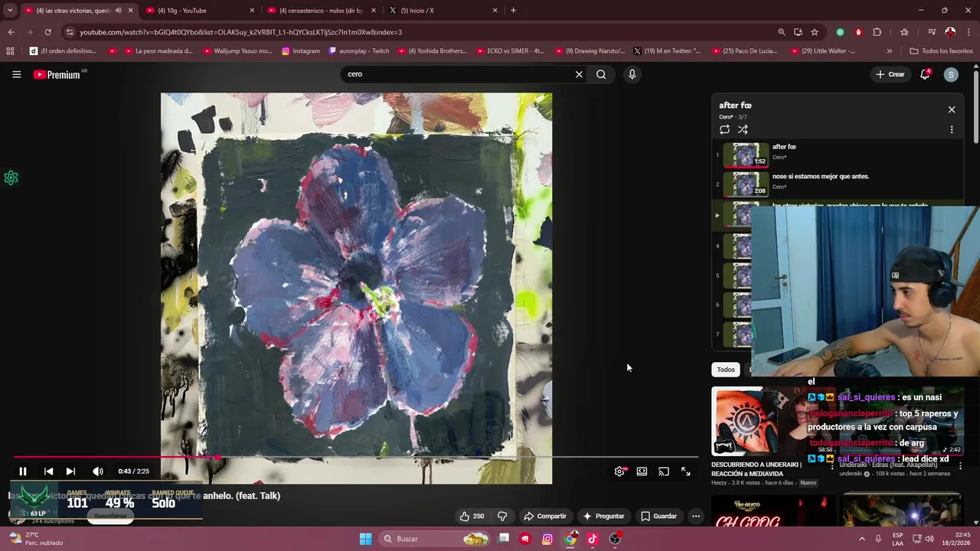Play 'nose si estamos mejor que antes.'
This screenshot has height=551, width=980.
tap(838, 184)
